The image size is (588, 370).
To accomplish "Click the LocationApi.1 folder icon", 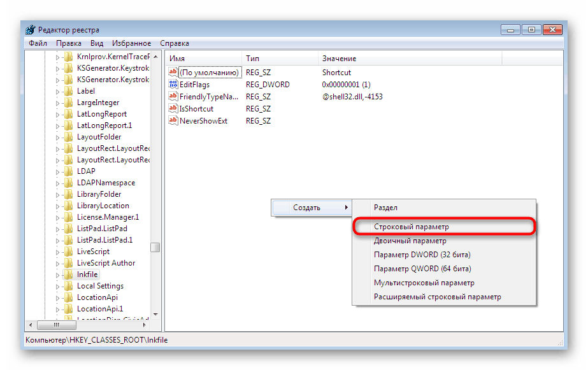I will [68, 309].
